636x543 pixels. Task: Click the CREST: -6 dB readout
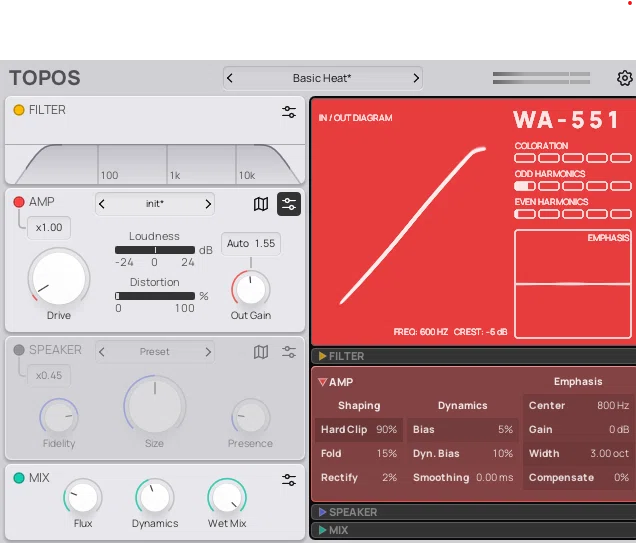coord(480,332)
